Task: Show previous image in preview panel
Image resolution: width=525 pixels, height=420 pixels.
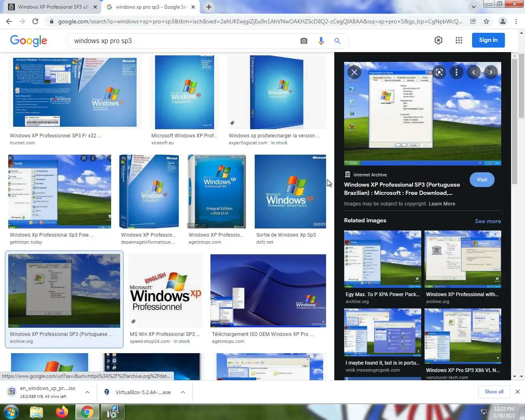Action: (474, 73)
